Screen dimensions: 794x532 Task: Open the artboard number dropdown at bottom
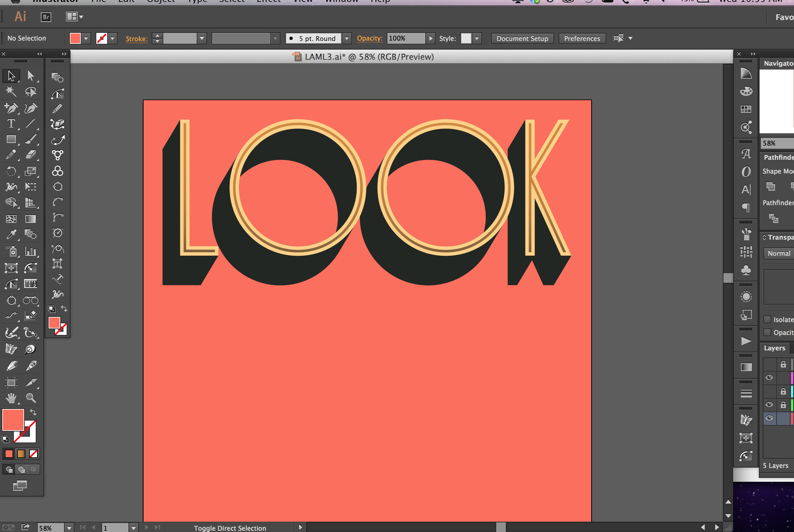[x=134, y=528]
